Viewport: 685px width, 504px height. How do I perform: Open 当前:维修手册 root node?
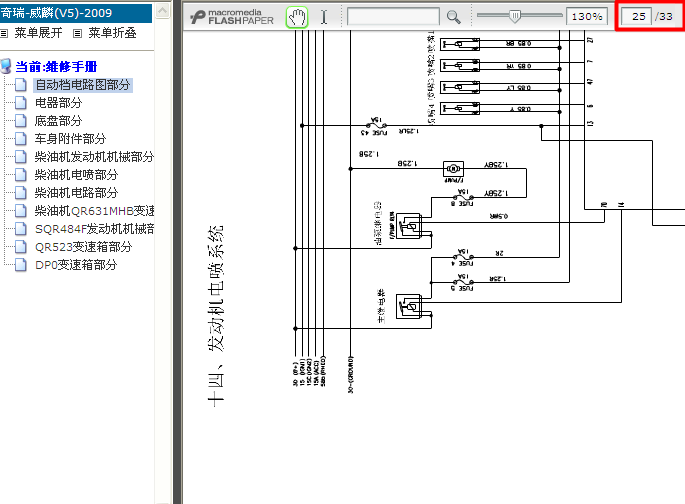pos(55,67)
